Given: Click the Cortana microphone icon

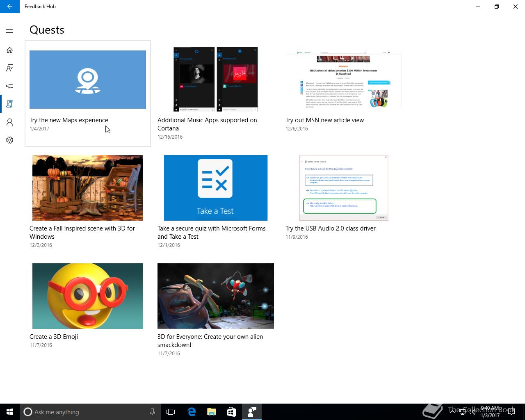Looking at the screenshot, I should point(152,412).
